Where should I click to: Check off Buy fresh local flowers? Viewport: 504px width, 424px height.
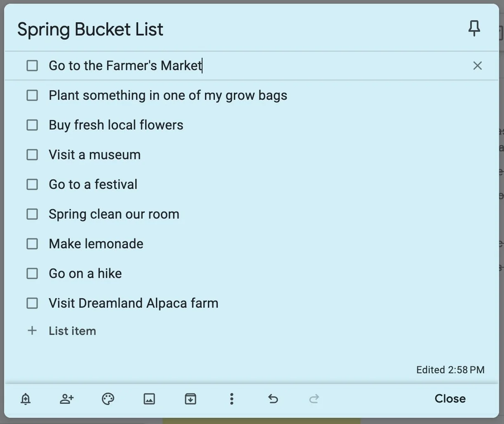tap(32, 125)
